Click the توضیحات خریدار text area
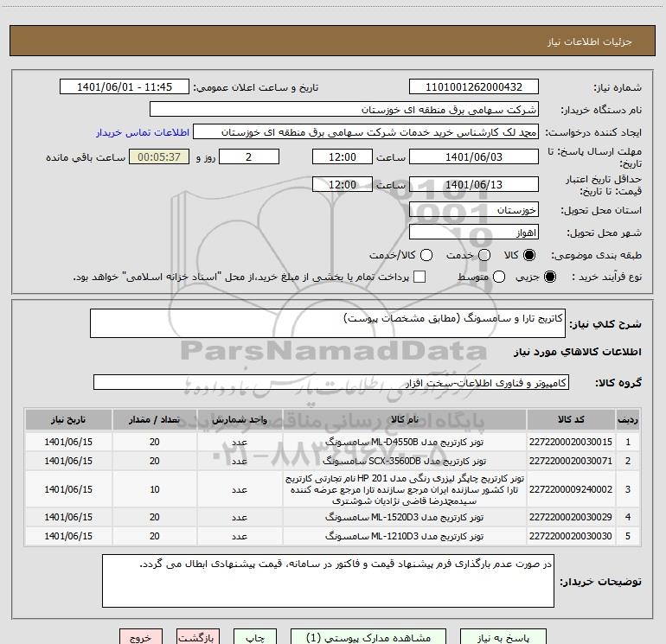Viewport: 666px width, 644px height. (x=328, y=581)
